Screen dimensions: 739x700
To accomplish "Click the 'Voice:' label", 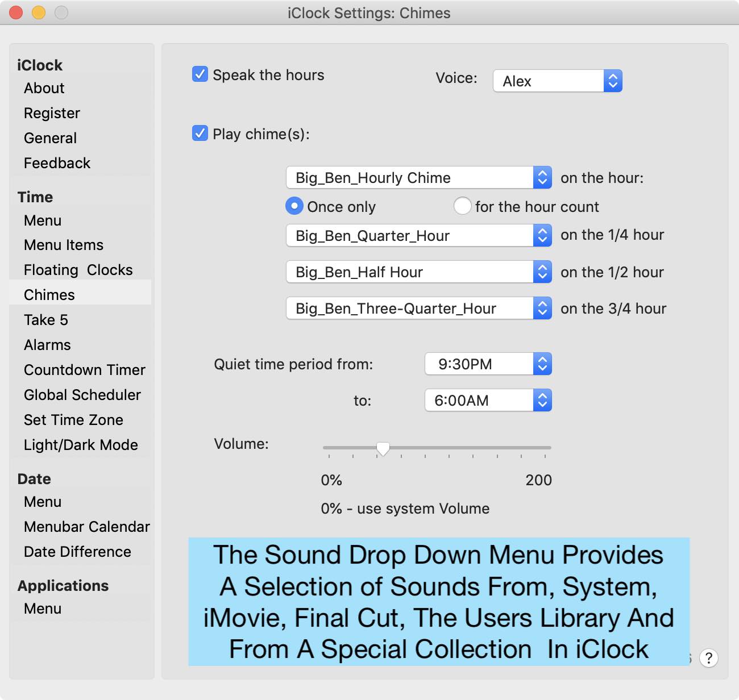I will pos(456,78).
